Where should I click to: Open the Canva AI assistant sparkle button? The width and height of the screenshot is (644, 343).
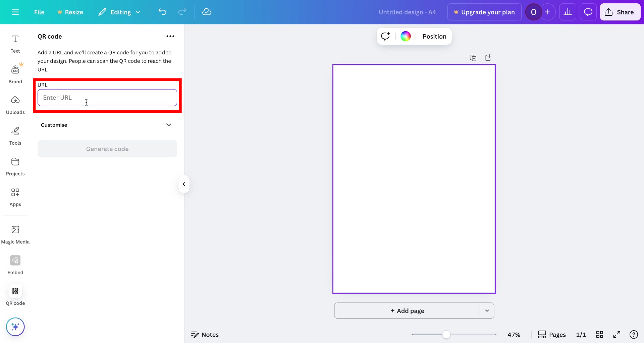pyautogui.click(x=15, y=327)
